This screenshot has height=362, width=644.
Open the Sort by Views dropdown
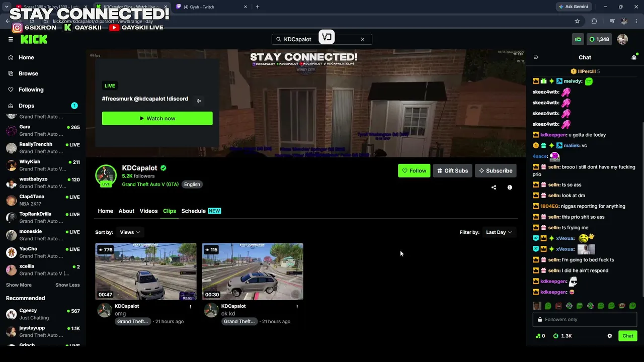(x=130, y=232)
